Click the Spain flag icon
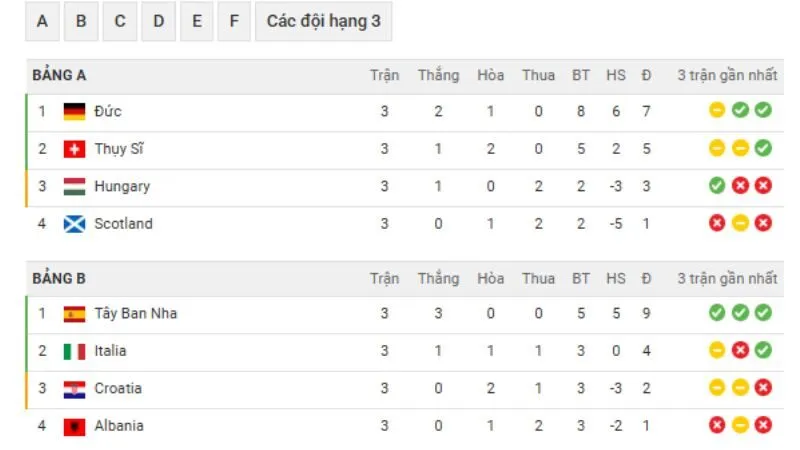 pos(74,313)
